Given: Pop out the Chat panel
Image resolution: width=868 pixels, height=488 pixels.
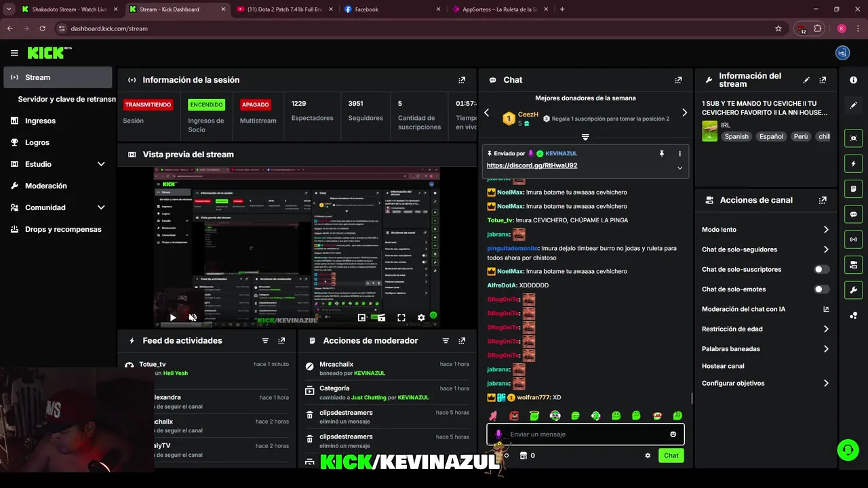Looking at the screenshot, I should click(x=678, y=80).
